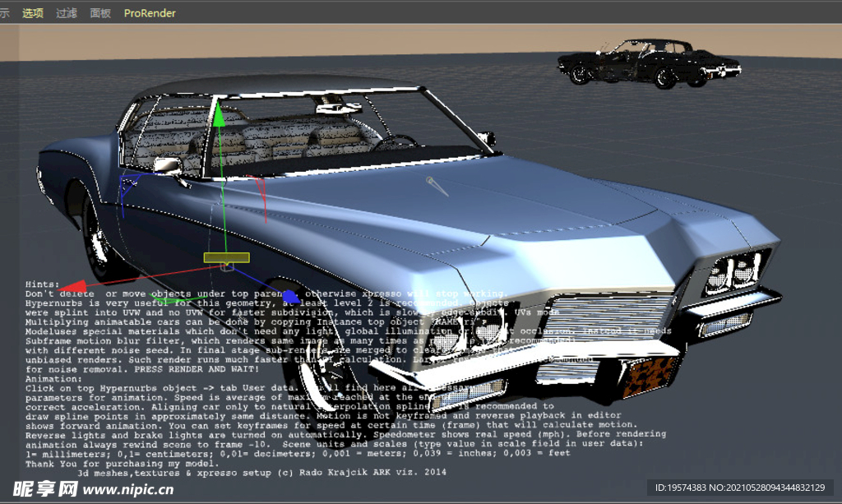842x504 pixels.
Task: Click the steering wheel inside the car
Action: coord(395,140)
